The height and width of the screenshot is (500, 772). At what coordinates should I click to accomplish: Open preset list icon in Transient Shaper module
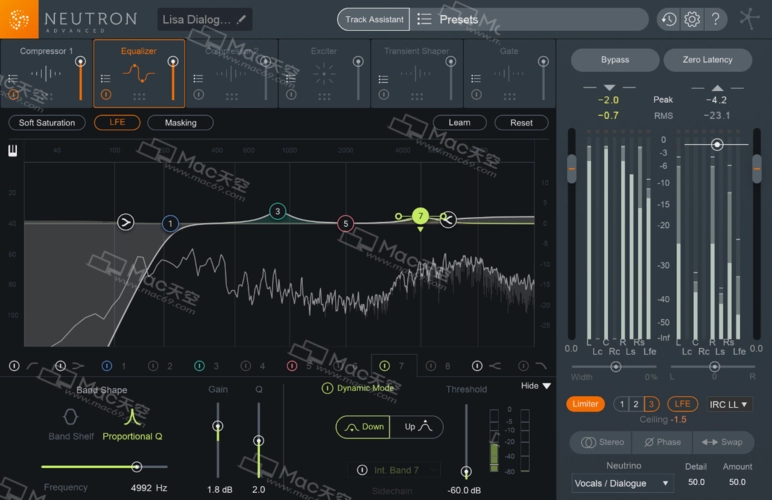383,79
